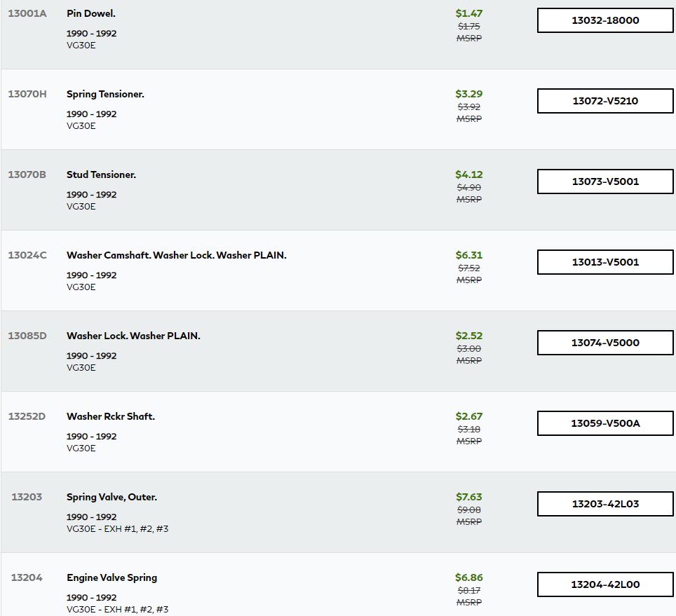This screenshot has height=616, width=676.
Task: Click diagram reference code 13024C
Action: (x=27, y=255)
